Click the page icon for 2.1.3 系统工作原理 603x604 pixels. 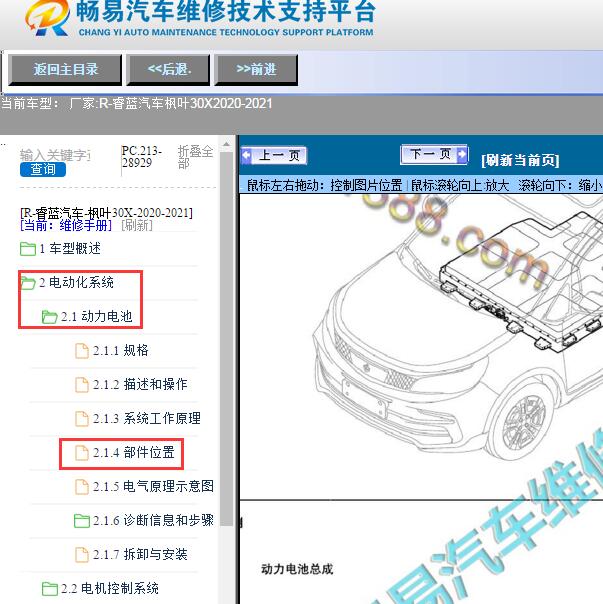81,418
